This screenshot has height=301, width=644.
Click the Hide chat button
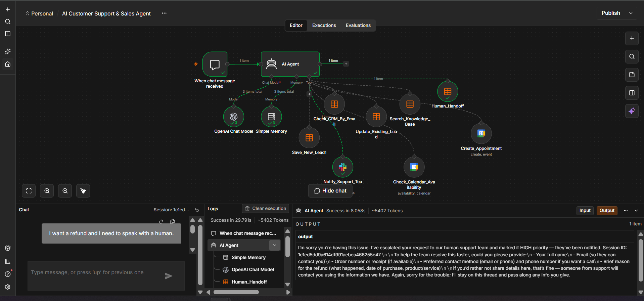coord(330,191)
